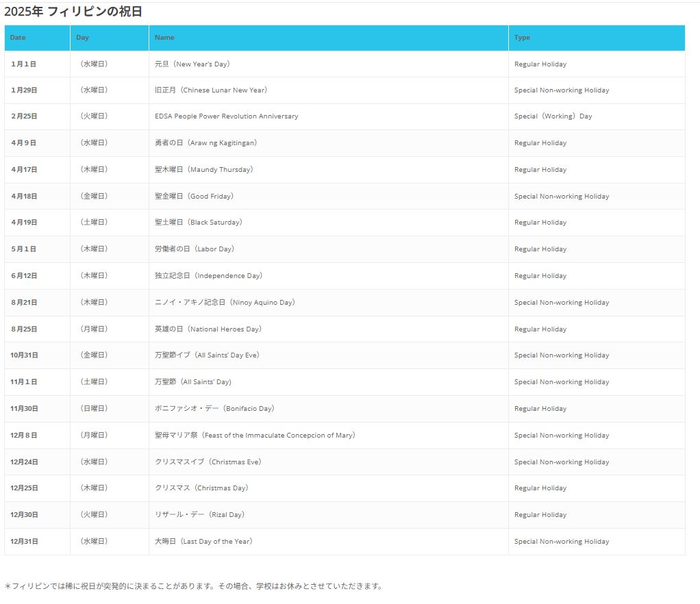Click the holiday name 大晦日 (Last Day of the Year)
Image resolution: width=700 pixels, height=604 pixels.
tap(203, 541)
